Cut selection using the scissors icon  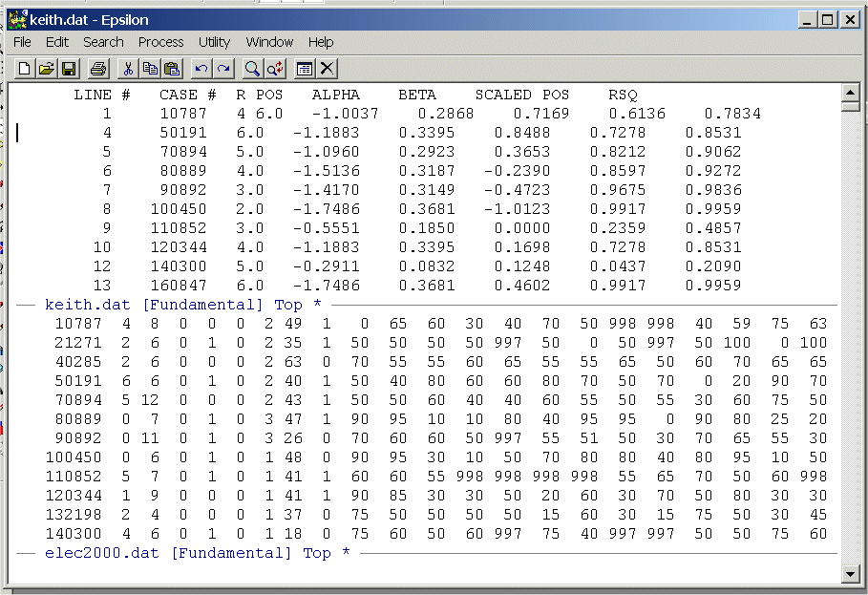point(128,68)
